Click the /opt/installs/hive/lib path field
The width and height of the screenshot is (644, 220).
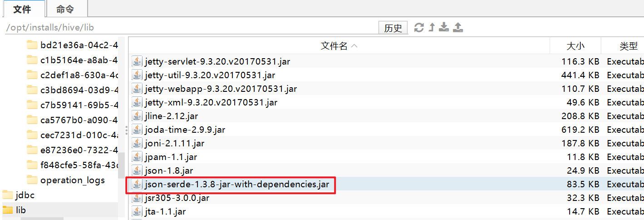coord(191,28)
